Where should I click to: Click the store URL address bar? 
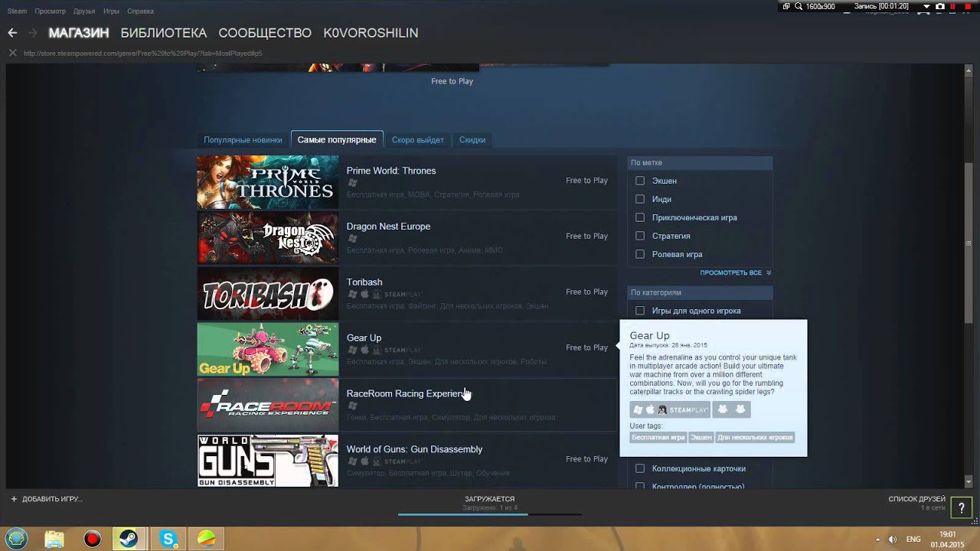pos(143,54)
